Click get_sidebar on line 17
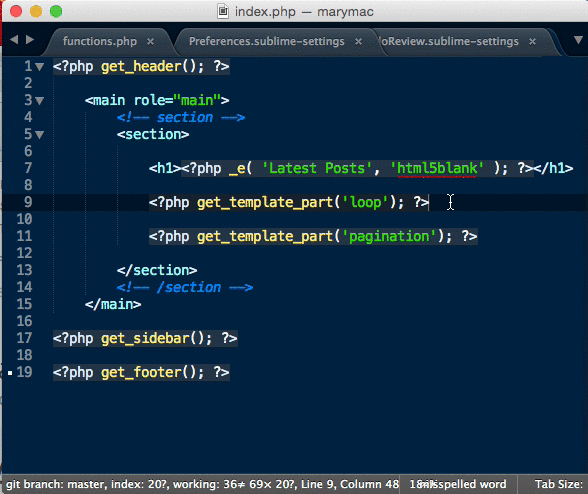 point(145,338)
